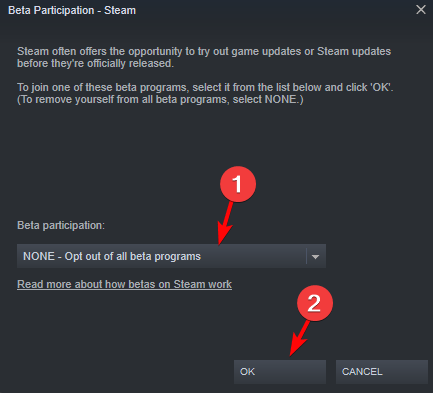433x393 pixels.
Task: Open 'Read more about how betas on Steam work'
Action: pos(124,284)
